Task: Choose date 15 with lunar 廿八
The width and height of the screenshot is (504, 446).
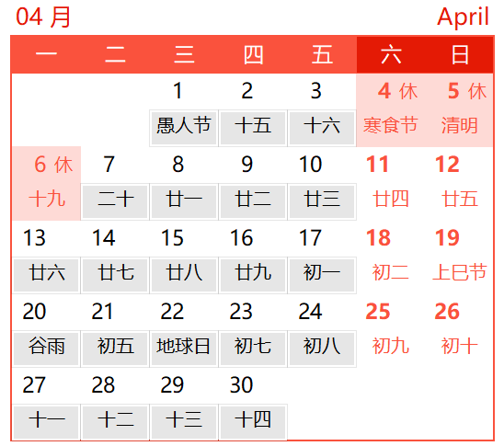Action: [x=184, y=257]
